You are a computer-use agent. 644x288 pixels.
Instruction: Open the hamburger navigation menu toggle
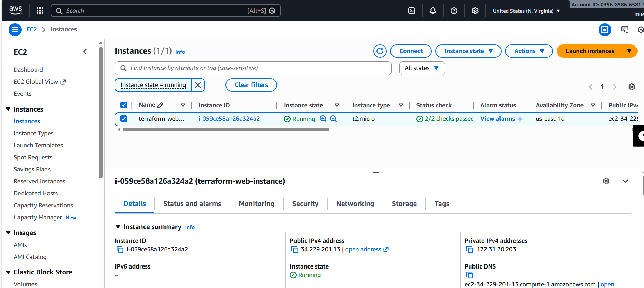click(15, 30)
